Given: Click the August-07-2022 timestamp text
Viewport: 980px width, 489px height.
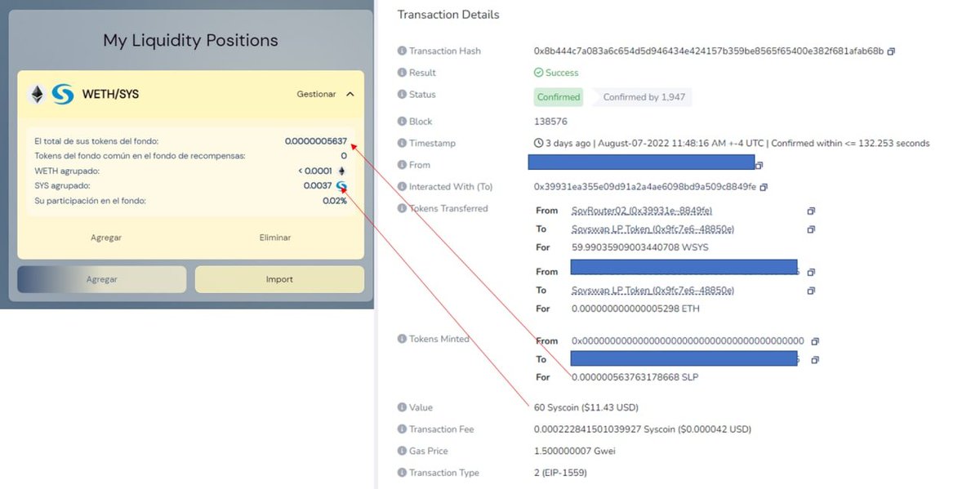Looking at the screenshot, I should 681,143.
